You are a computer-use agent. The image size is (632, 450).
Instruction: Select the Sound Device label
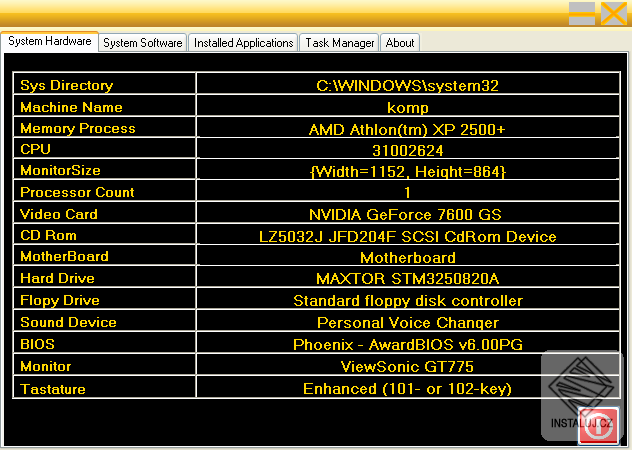point(68,322)
